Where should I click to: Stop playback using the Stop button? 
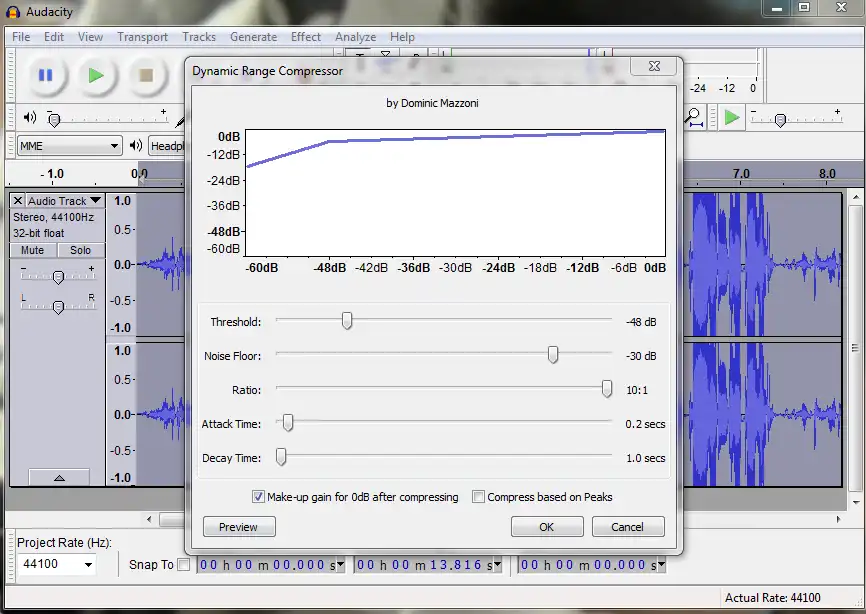point(146,75)
